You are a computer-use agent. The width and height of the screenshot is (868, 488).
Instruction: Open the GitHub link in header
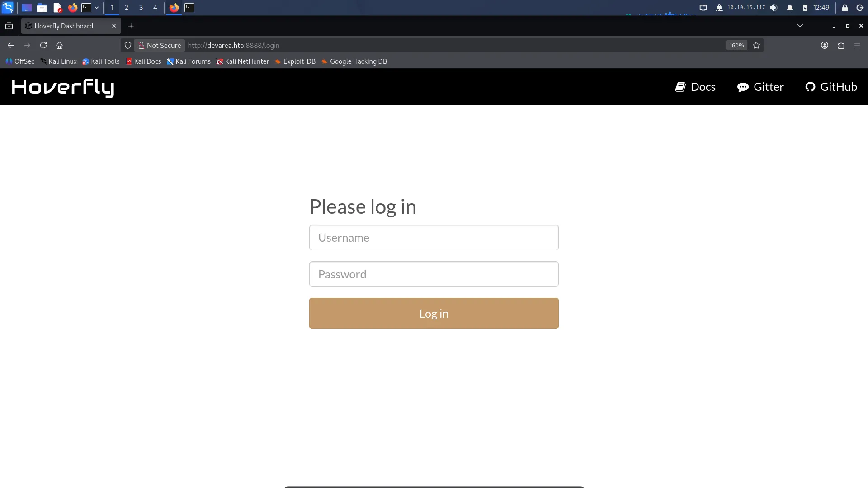pos(831,87)
